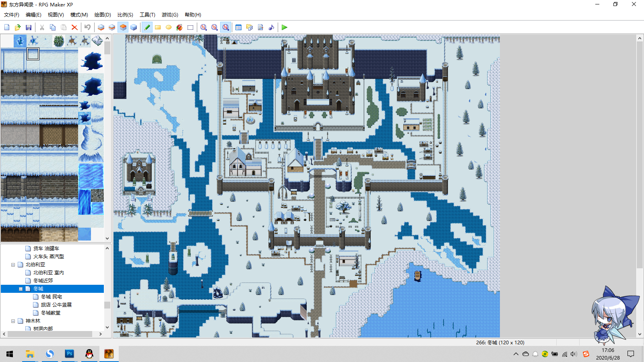Select the Flood Fill bucket tool

click(180, 27)
